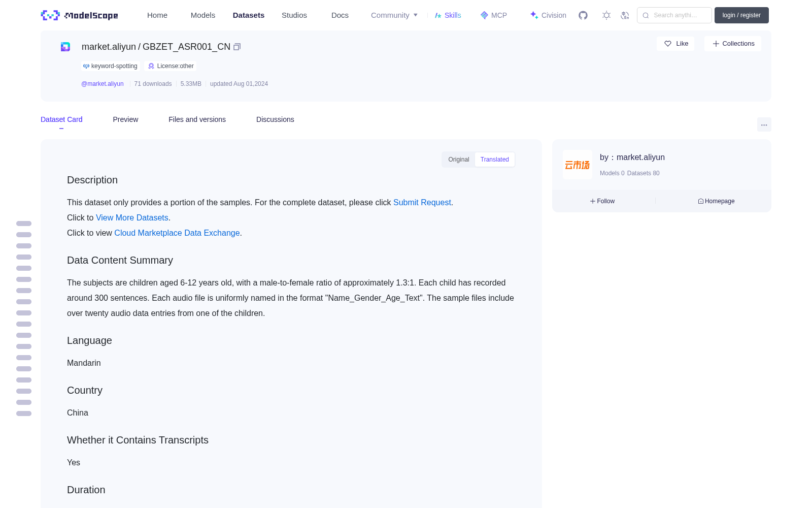Click the heart icon on Like
Image resolution: width=812 pixels, height=508 pixels.
pos(668,44)
